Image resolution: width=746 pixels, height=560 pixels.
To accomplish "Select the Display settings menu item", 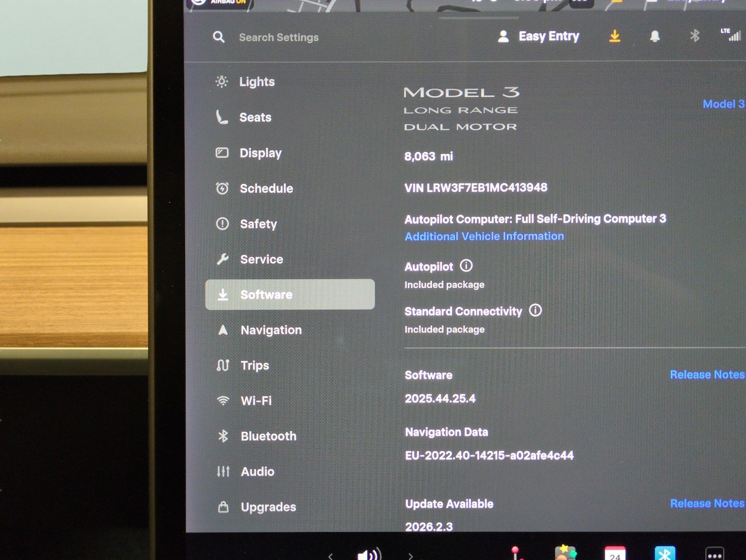I will [260, 153].
